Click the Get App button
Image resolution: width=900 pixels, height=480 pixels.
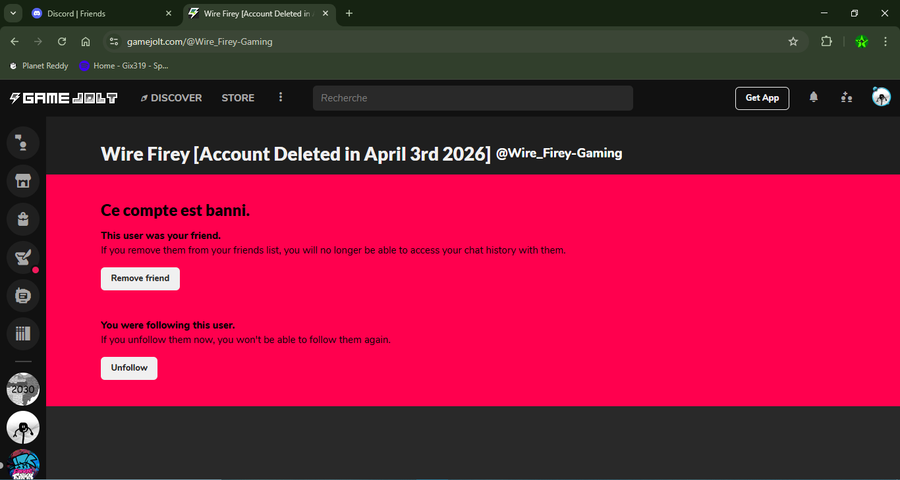[x=762, y=98]
